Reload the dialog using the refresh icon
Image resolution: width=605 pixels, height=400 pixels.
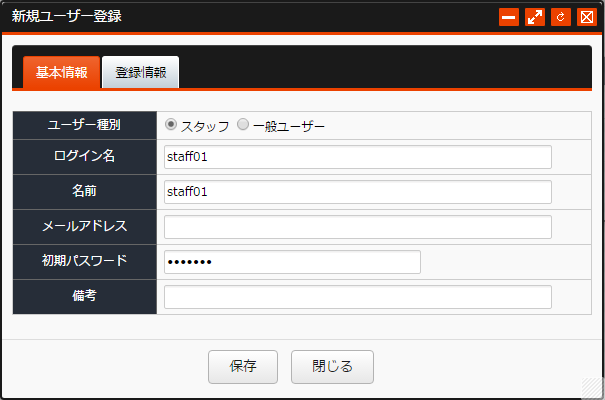click(561, 17)
